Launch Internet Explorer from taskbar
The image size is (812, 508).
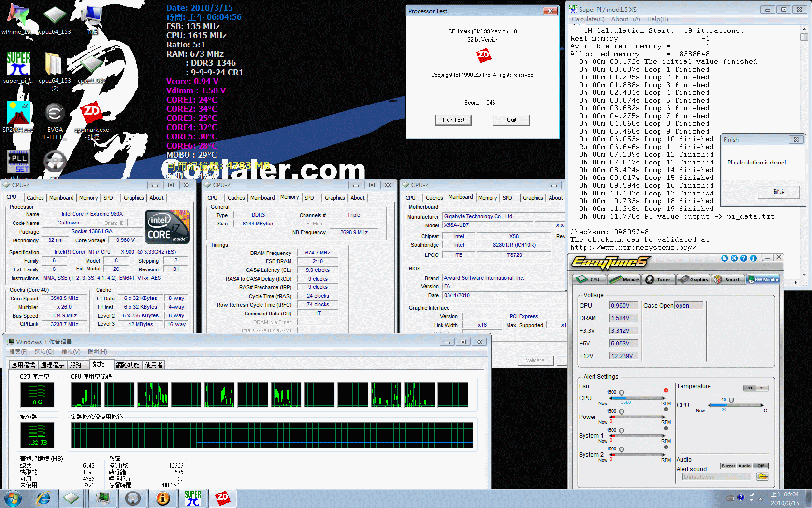point(43,498)
